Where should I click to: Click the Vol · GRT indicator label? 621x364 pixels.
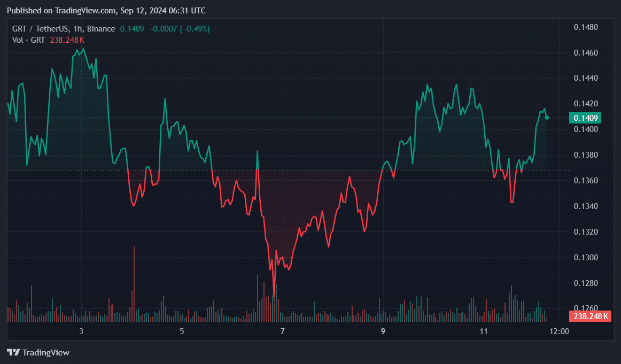tap(28, 40)
